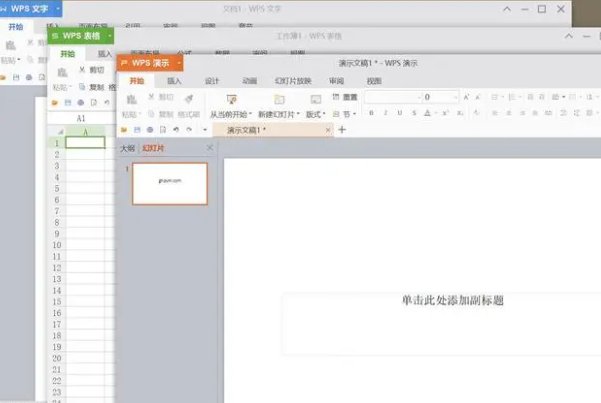Open Insert (插入) tab in WPS Spreadsheet window
This screenshot has height=403, width=601.
pos(105,54)
